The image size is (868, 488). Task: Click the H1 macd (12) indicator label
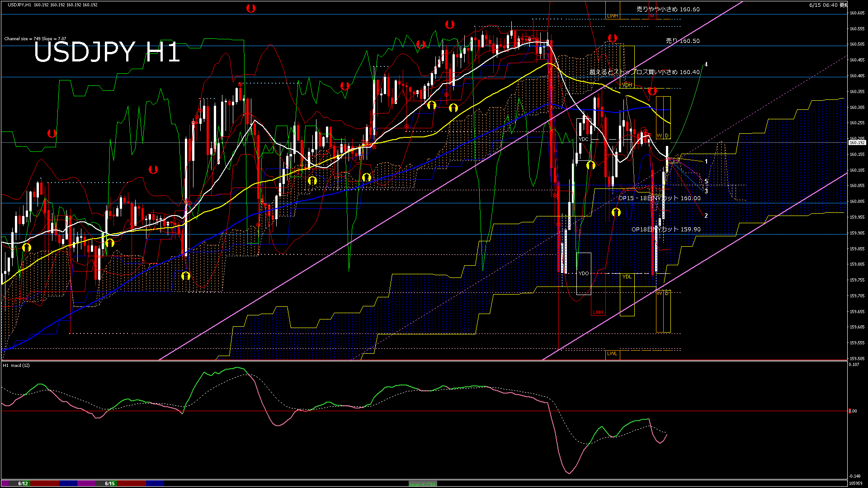point(16,365)
